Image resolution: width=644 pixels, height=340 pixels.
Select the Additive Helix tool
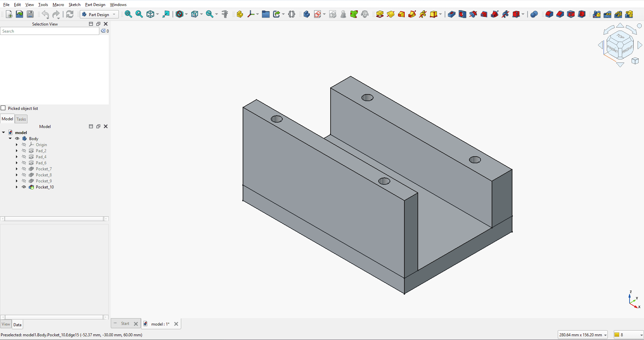point(423,14)
